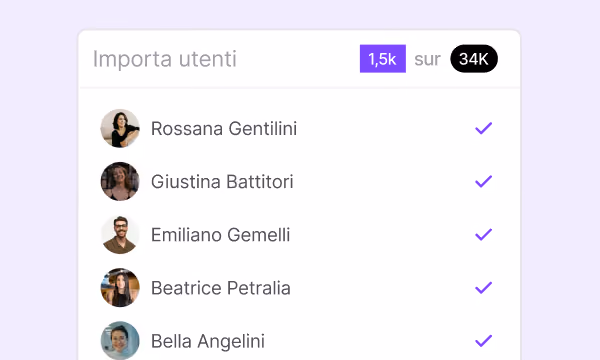
Task: Select the Beatrice Petralia name
Action: tap(221, 288)
